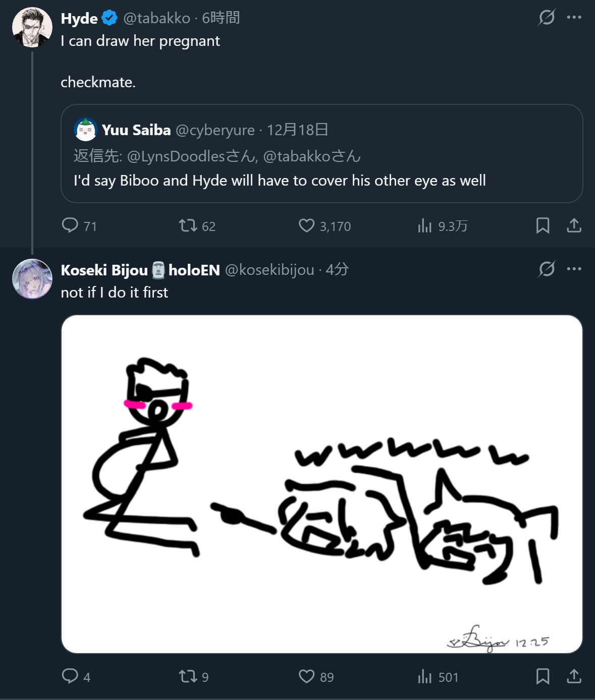Share Hyde's tweet

[574, 225]
